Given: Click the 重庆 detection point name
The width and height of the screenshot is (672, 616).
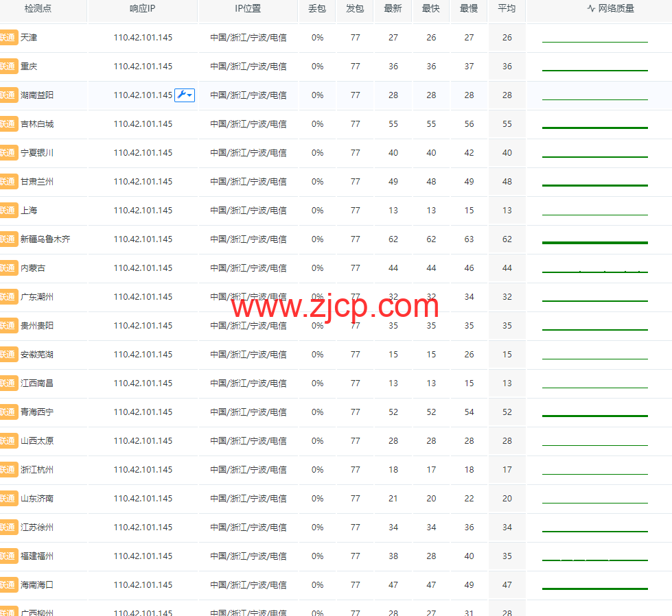Looking at the screenshot, I should pyautogui.click(x=30, y=67).
